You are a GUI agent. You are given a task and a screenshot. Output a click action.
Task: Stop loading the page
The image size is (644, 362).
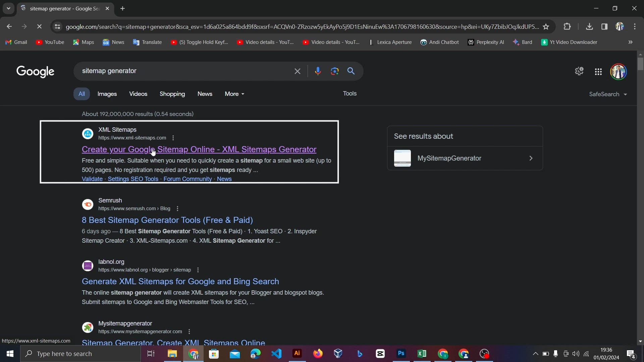39,26
